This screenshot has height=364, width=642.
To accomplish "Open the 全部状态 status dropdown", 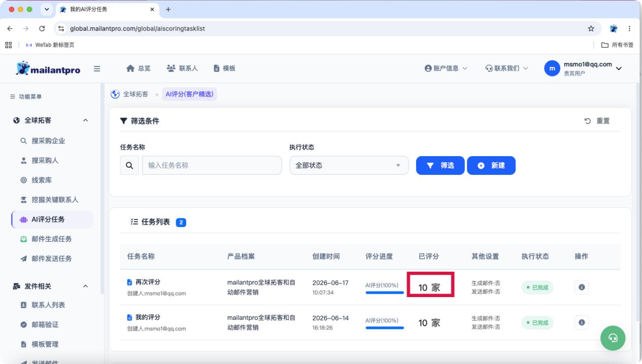I will pos(349,165).
